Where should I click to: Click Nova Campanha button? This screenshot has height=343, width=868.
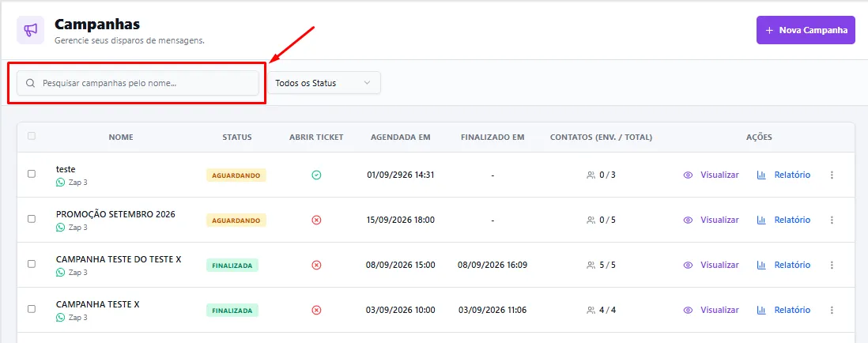(x=806, y=30)
